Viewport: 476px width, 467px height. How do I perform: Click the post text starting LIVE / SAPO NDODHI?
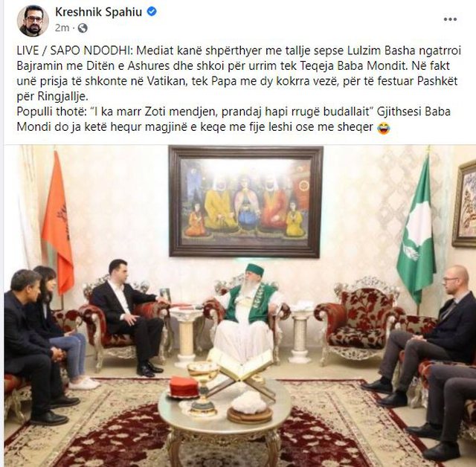[x=239, y=89]
